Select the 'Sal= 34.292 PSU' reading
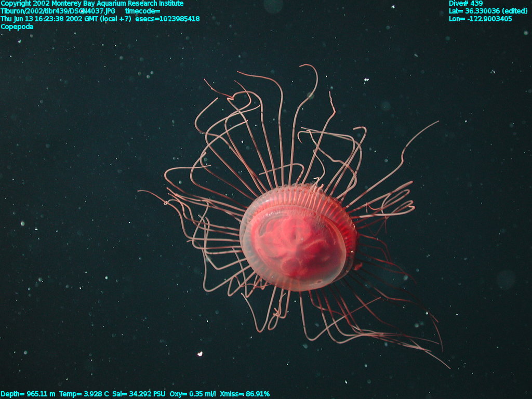This screenshot has width=532, height=399. [139, 394]
